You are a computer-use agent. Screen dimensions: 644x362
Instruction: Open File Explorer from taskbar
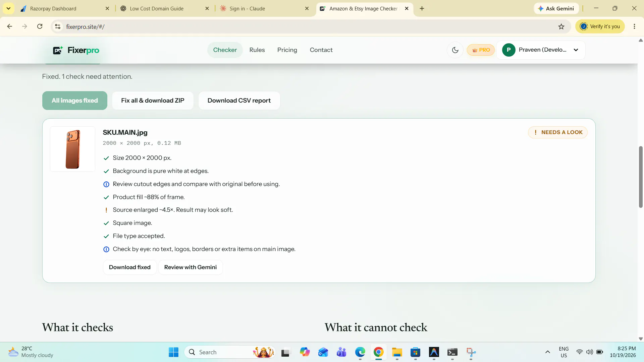click(x=397, y=352)
